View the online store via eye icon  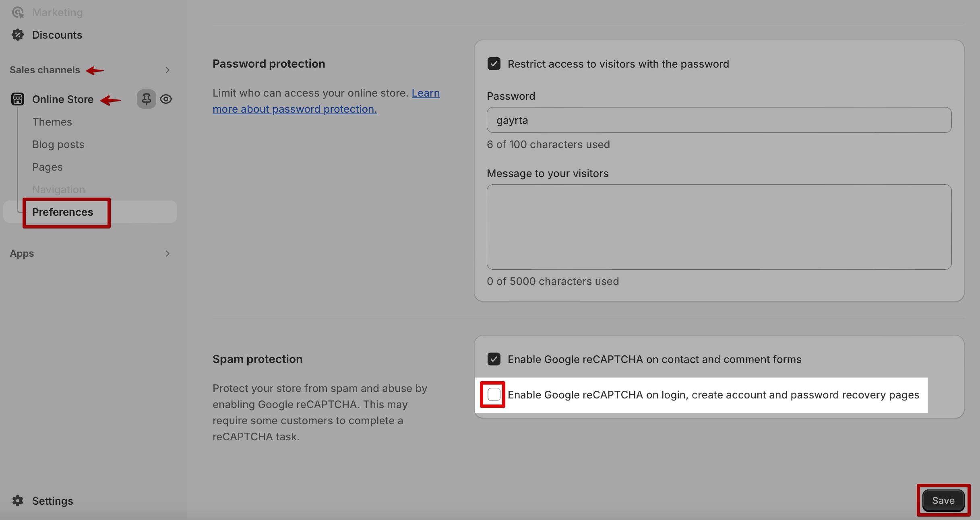click(166, 99)
